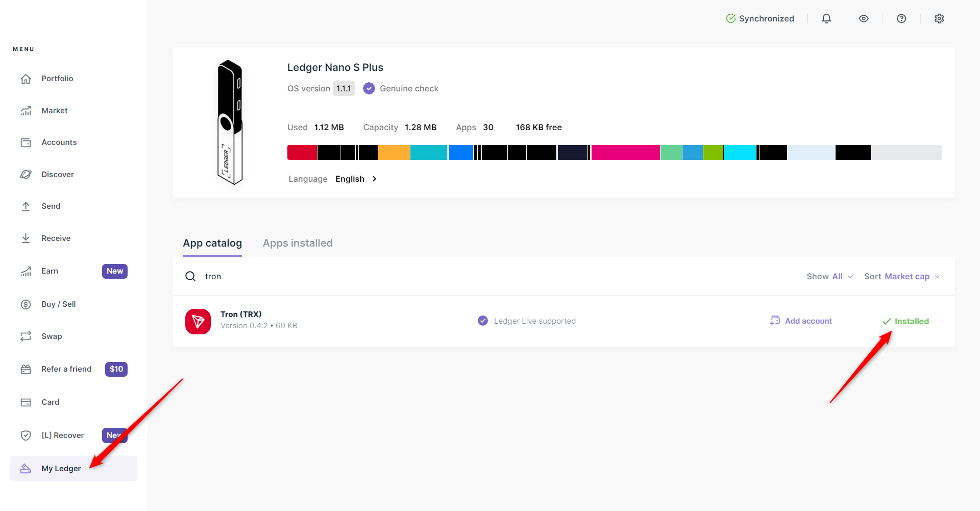Click the Tron (TRX) app icon

point(198,321)
